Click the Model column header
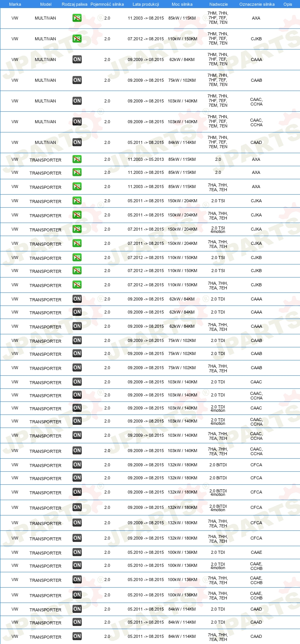The height and width of the screenshot is (644, 300). (46, 4)
